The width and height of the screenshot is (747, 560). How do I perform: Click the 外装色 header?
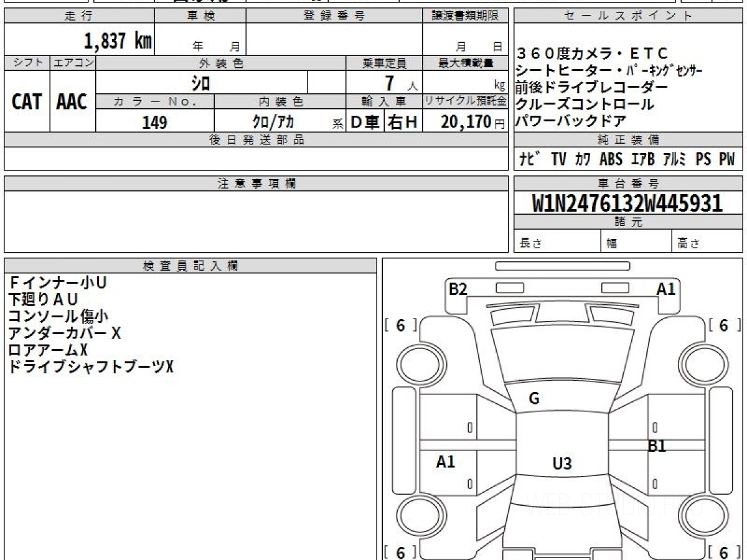221,63
